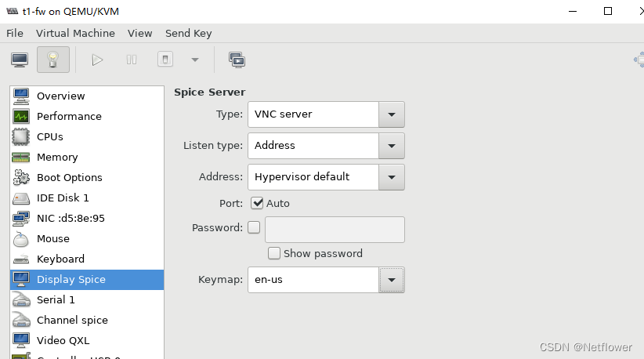Viewport: 644px width, 359px height.
Task: Click the Serial 1 port icon
Action: click(x=21, y=300)
